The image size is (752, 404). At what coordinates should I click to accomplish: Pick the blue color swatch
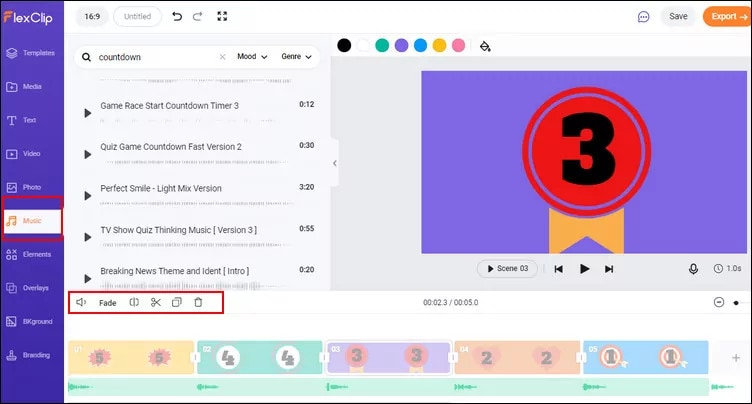[421, 46]
